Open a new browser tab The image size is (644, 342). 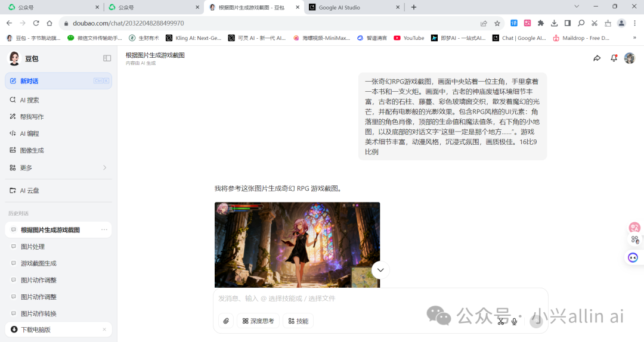pos(414,7)
